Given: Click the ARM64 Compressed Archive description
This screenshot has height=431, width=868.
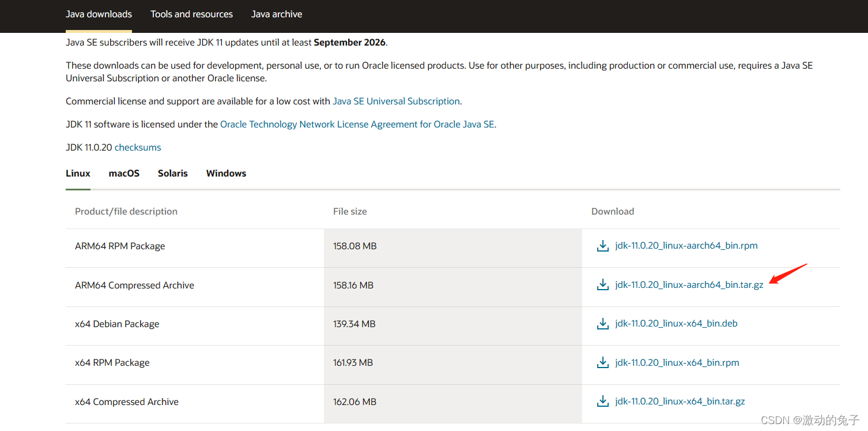Looking at the screenshot, I should click(x=134, y=286).
